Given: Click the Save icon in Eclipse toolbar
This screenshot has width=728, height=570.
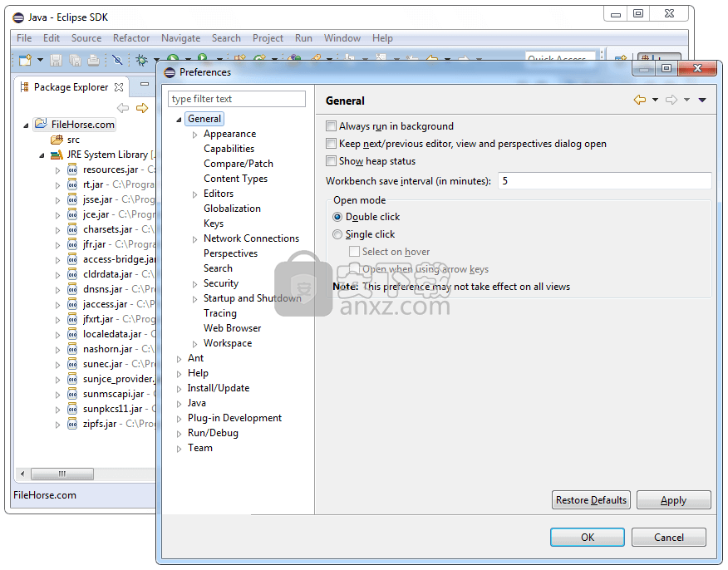Looking at the screenshot, I should tap(57, 60).
